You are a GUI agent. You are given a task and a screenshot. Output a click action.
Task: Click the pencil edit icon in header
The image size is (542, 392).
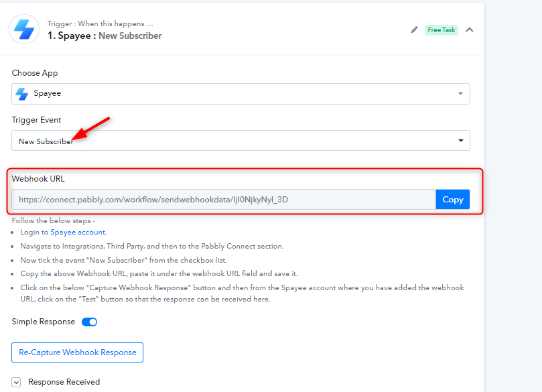tap(414, 29)
